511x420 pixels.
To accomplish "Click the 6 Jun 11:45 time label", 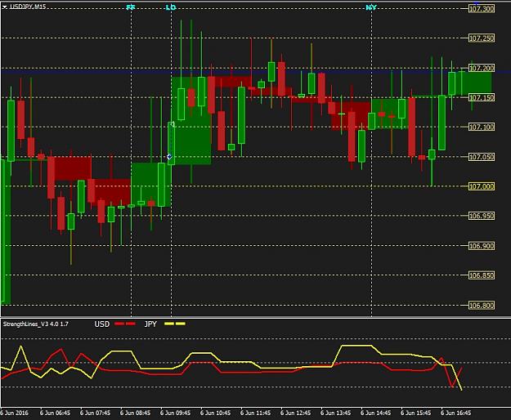I will pos(255,413).
